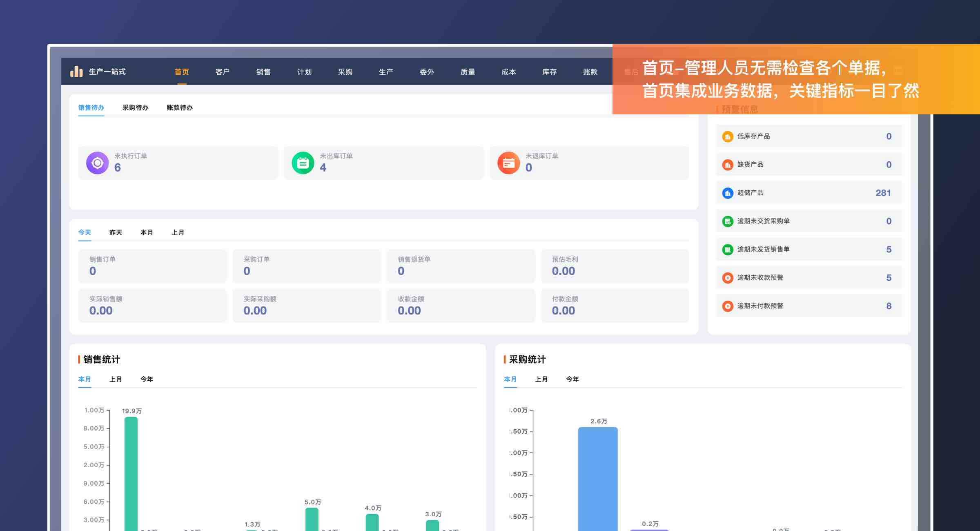Image resolution: width=980 pixels, height=531 pixels.
Task: Select 上月 tab under 销售统计
Action: click(116, 379)
